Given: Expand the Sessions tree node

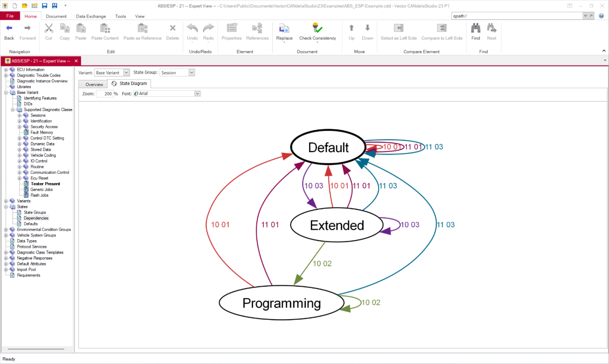Looking at the screenshot, I should point(19,115).
